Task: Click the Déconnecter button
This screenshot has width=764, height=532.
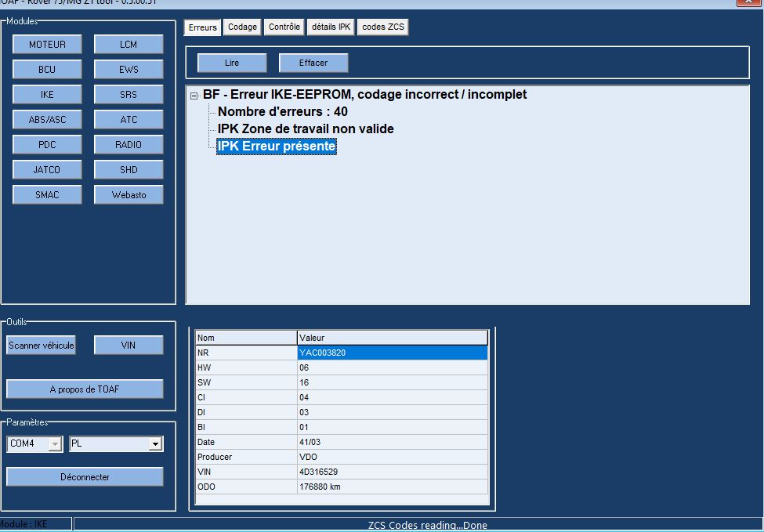Action: tap(85, 476)
